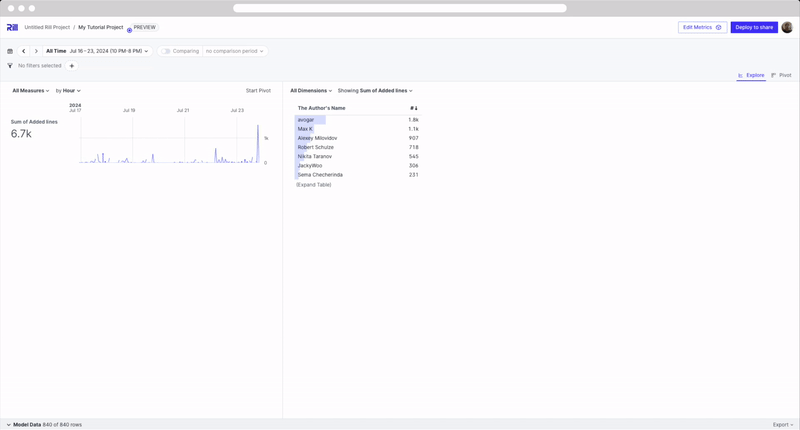Switch to Explore tab
800x430 pixels.
751,75
